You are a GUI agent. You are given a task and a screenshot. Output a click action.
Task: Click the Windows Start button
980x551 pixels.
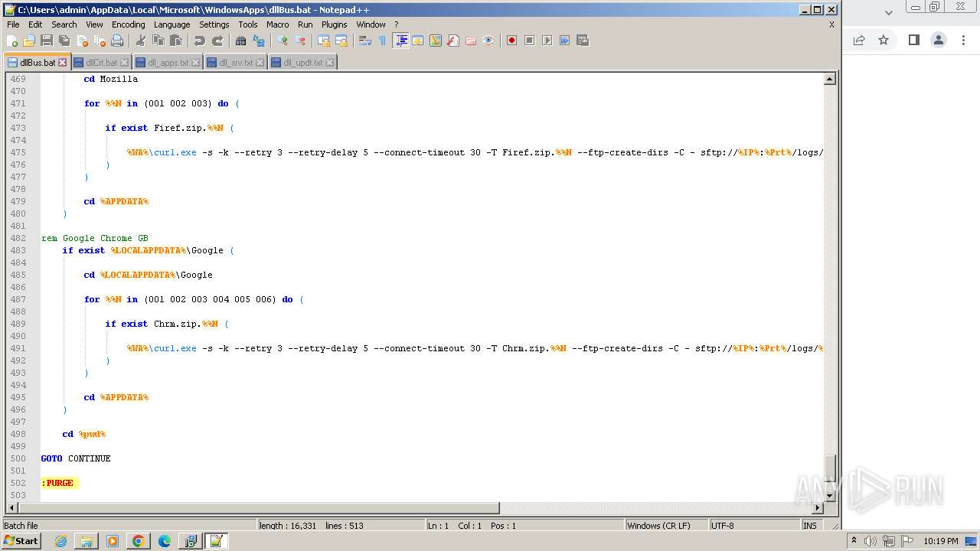coord(21,541)
